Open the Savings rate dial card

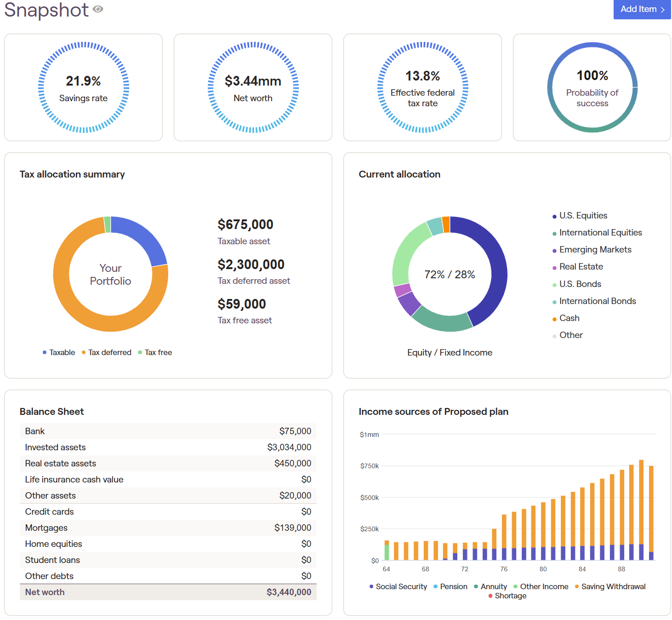coord(83,87)
